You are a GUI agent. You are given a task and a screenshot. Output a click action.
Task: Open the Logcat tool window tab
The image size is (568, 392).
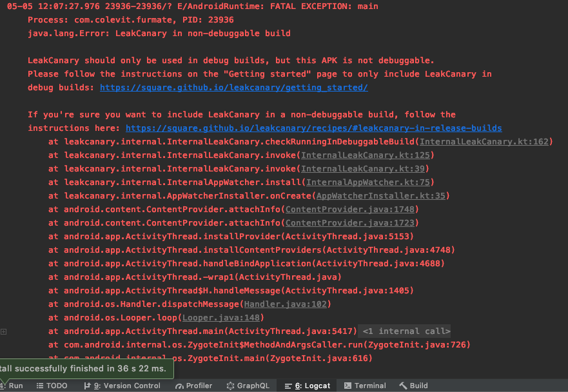click(307, 386)
